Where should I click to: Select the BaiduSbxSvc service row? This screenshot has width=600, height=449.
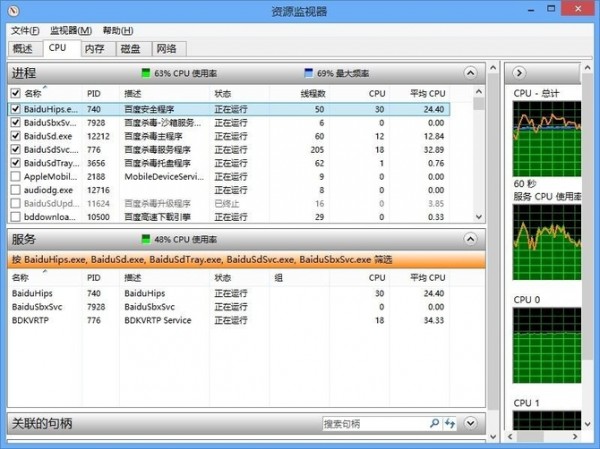(x=229, y=307)
